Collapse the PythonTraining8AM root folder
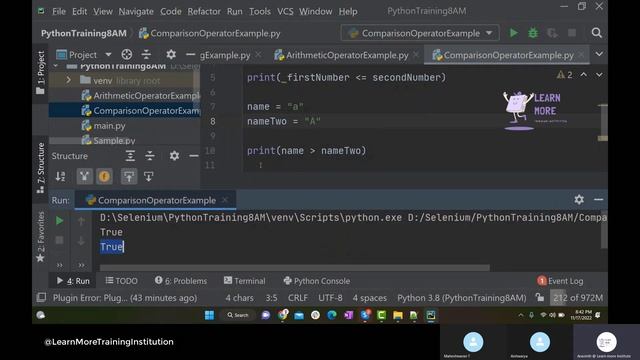Image resolution: width=640 pixels, height=360 pixels. click(x=56, y=66)
